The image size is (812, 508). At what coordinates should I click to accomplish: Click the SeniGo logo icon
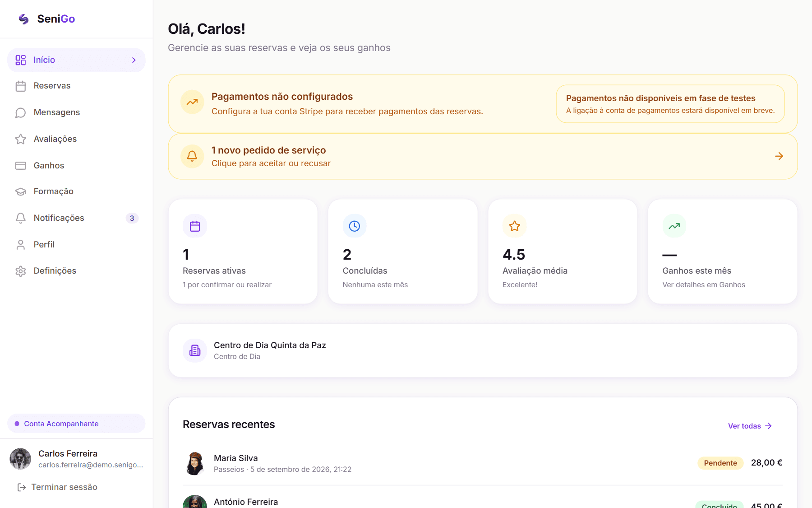[23, 19]
